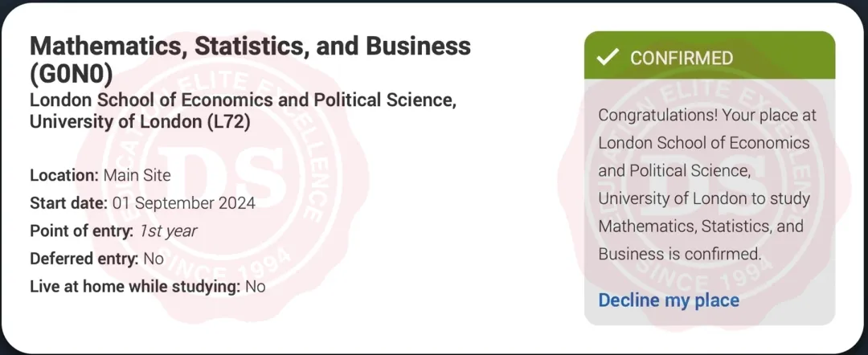
Task: Click the Deferred entry label
Action: coord(84,259)
